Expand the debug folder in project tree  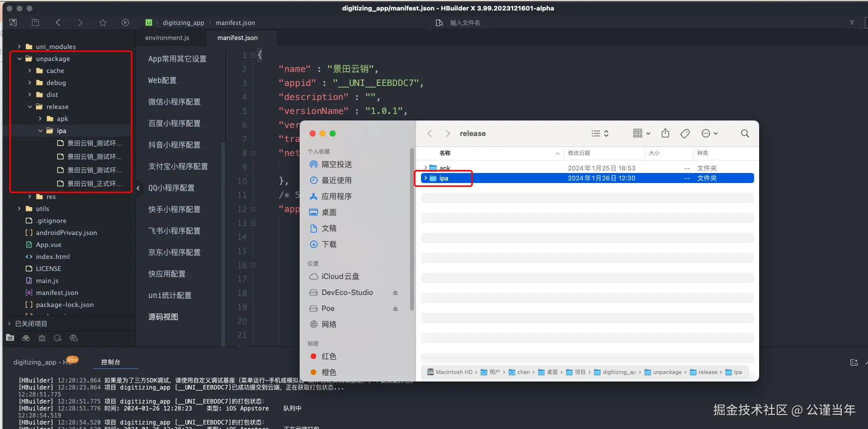(x=29, y=82)
